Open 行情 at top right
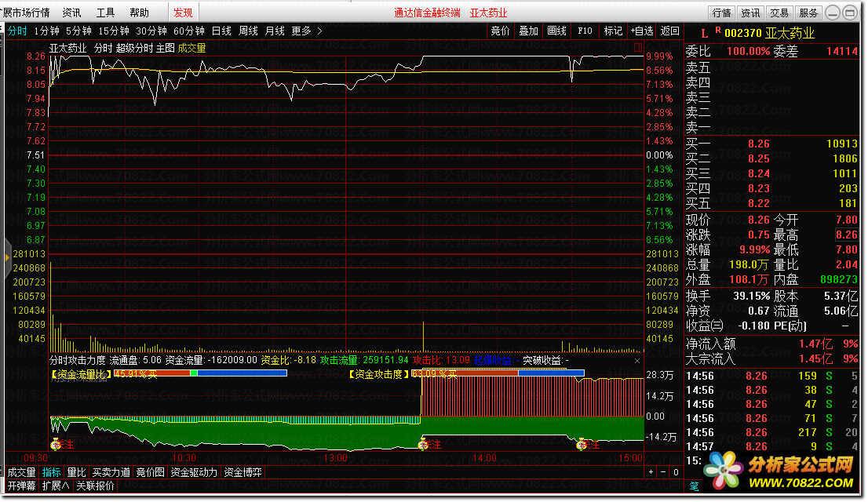868x502 pixels. (721, 13)
